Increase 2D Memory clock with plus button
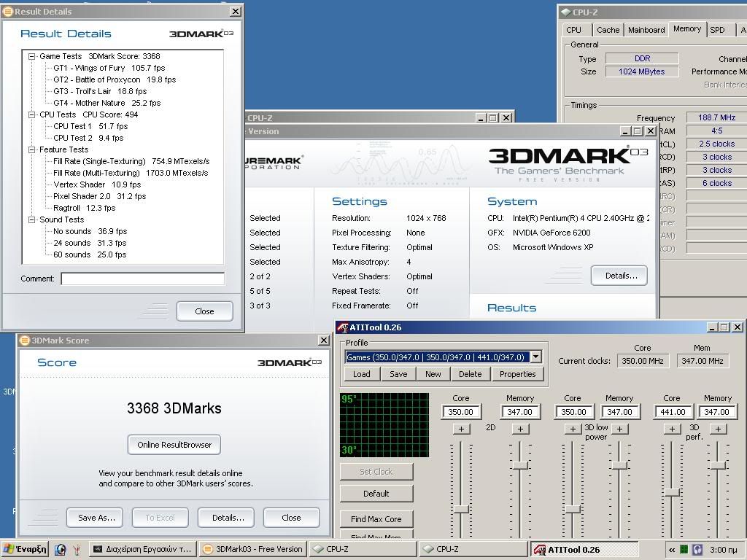The image size is (747, 560). coord(520,429)
